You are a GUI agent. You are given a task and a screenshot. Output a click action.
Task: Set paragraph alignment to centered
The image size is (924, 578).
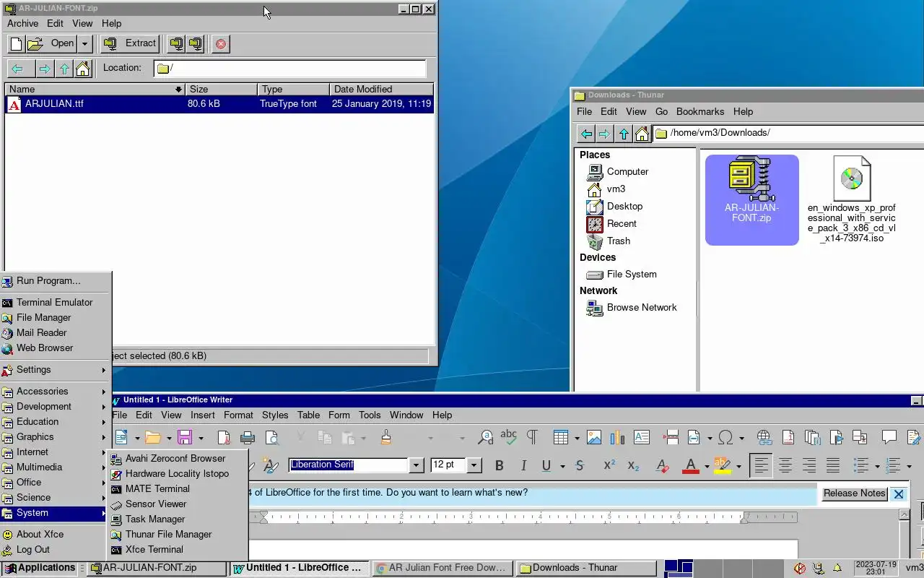[x=785, y=466]
